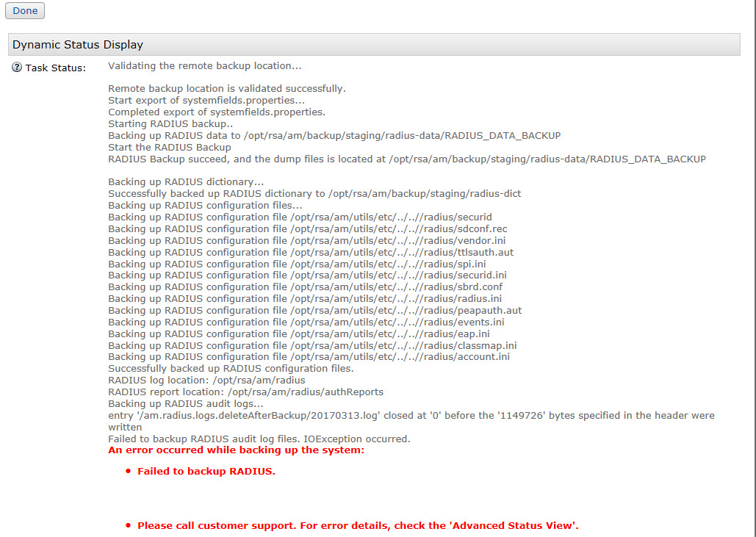
Task: Click the radius/securid.ini configuration file line
Action: coord(307,275)
